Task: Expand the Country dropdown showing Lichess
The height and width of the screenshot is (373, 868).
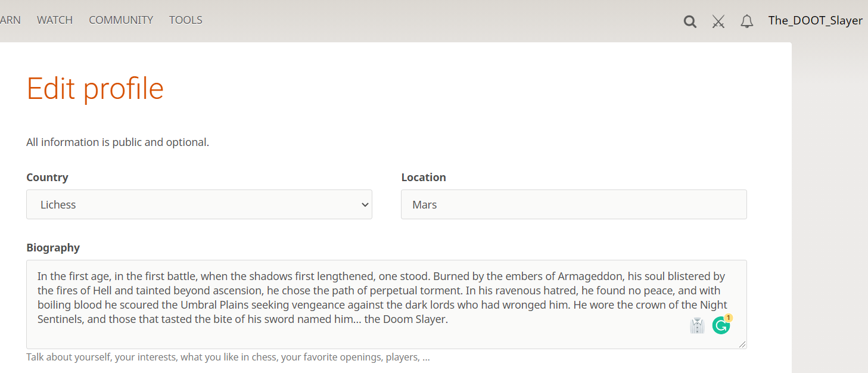Action: pyautogui.click(x=199, y=204)
